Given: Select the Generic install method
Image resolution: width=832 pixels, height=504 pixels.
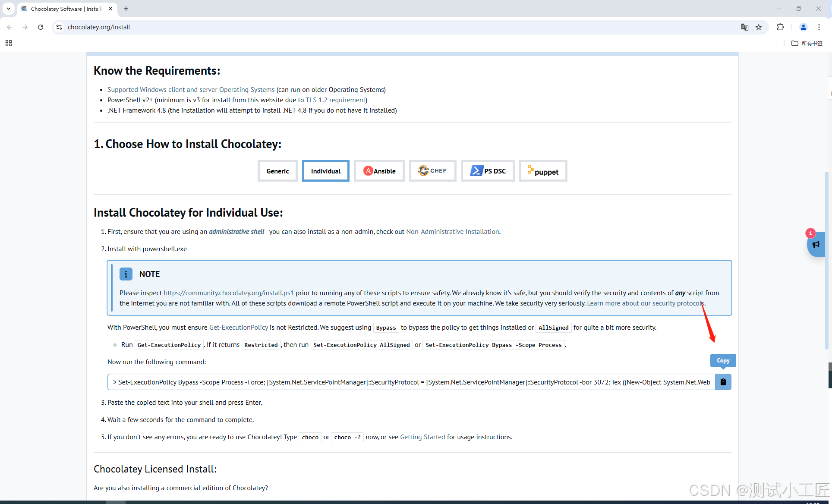Looking at the screenshot, I should click(277, 171).
